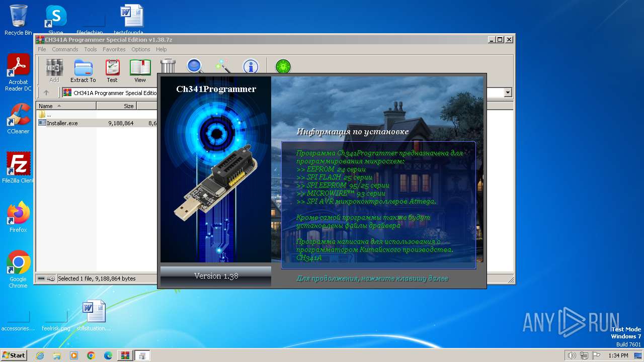Click the 9,188,864 size value
Viewport: 644px width, 362px height.
tap(121, 123)
